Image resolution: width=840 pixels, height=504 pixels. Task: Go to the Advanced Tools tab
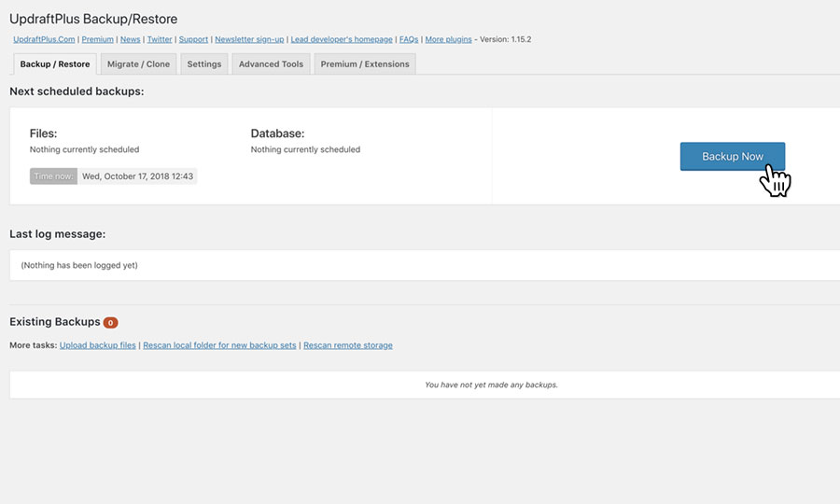271,64
